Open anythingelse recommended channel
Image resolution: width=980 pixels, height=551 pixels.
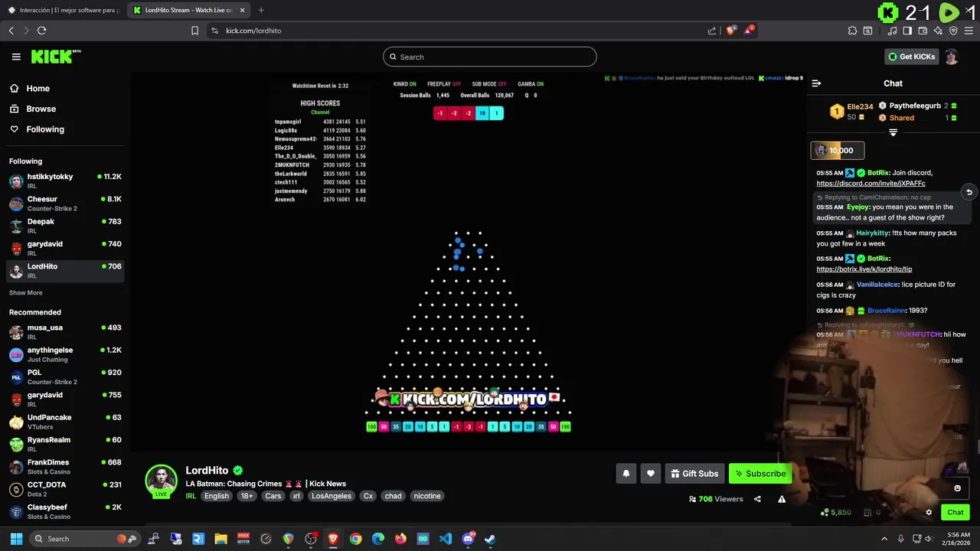(x=65, y=354)
